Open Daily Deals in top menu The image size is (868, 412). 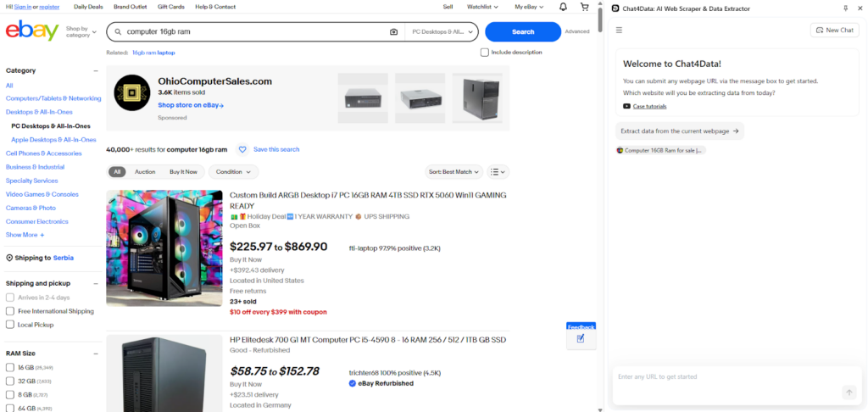pyautogui.click(x=87, y=7)
